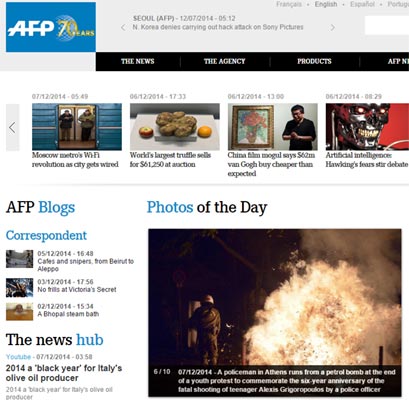View Athens petrol bomb photo of the day
409x400 pixels.
275,312
